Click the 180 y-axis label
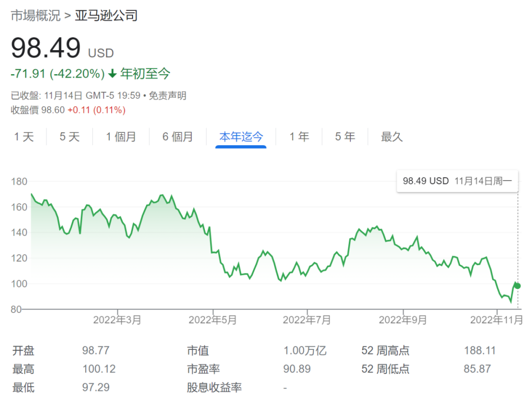The image size is (532, 400). click(x=19, y=182)
